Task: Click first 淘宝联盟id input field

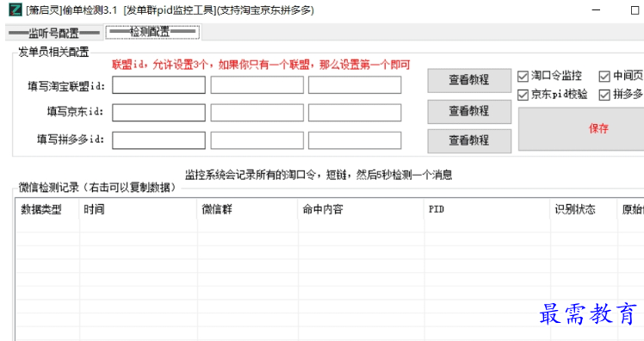Action: pos(158,85)
